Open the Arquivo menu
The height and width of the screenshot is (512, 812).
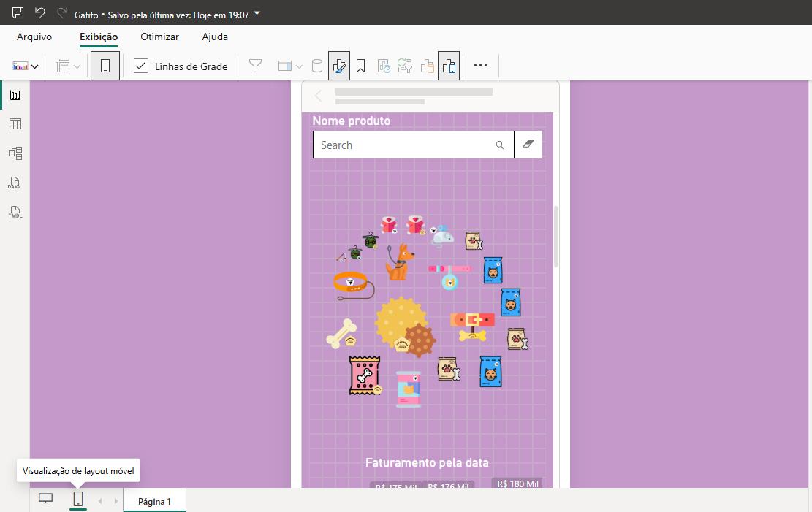(34, 37)
